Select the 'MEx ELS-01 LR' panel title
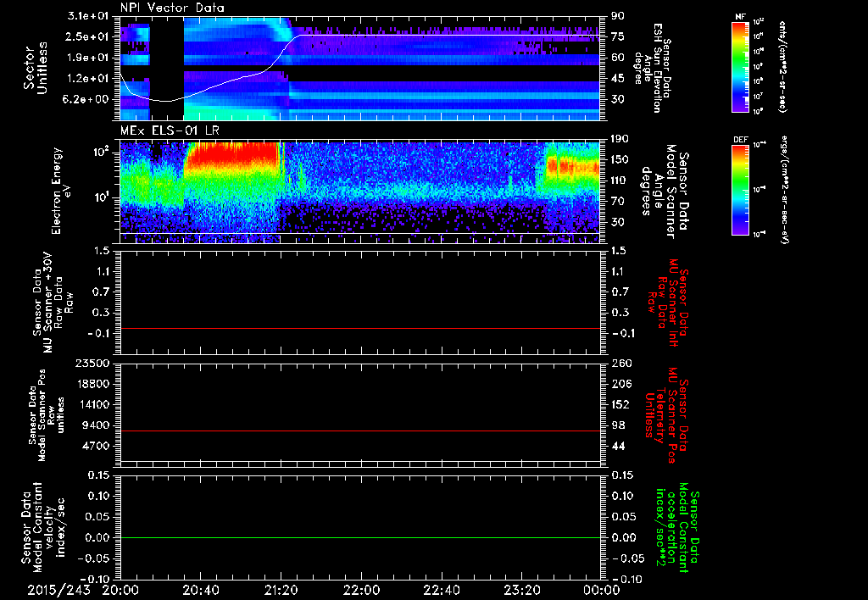The height and width of the screenshot is (600, 868). tap(169, 131)
